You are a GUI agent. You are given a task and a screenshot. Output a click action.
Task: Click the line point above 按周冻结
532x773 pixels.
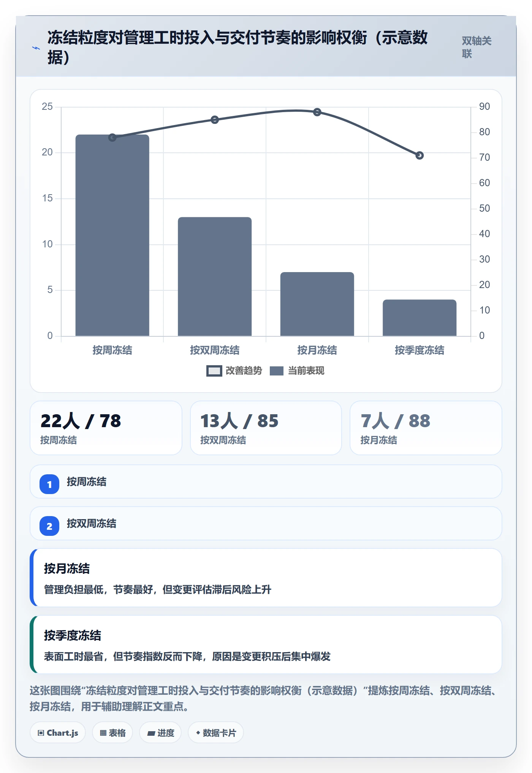coord(112,138)
